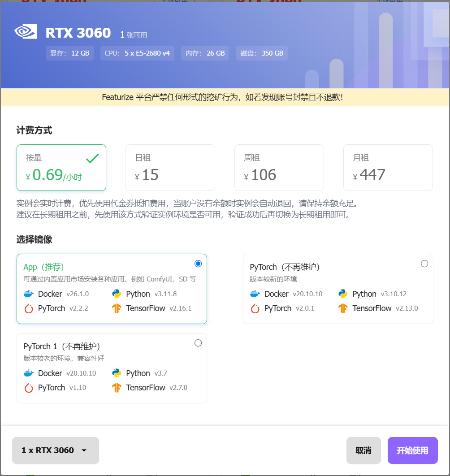Click the 取消 button
The height and width of the screenshot is (476, 450).
(x=363, y=450)
